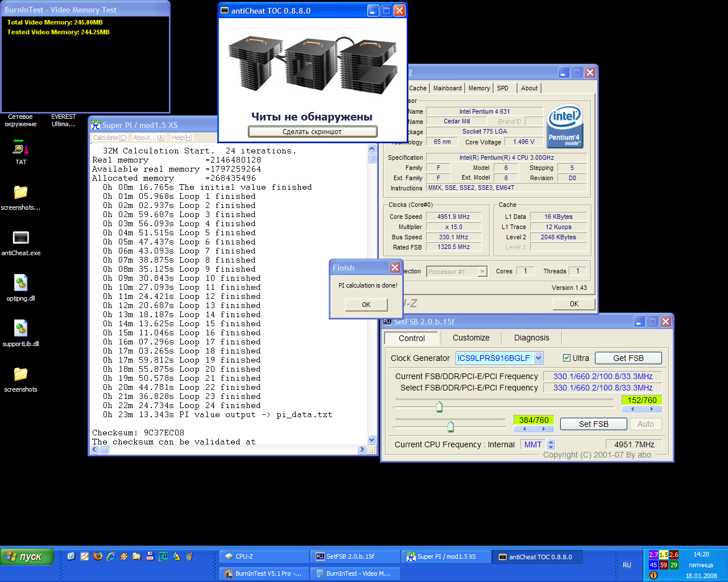Toggle the Ultra checkbox in SetFSB
This screenshot has width=728, height=582.
tap(566, 358)
